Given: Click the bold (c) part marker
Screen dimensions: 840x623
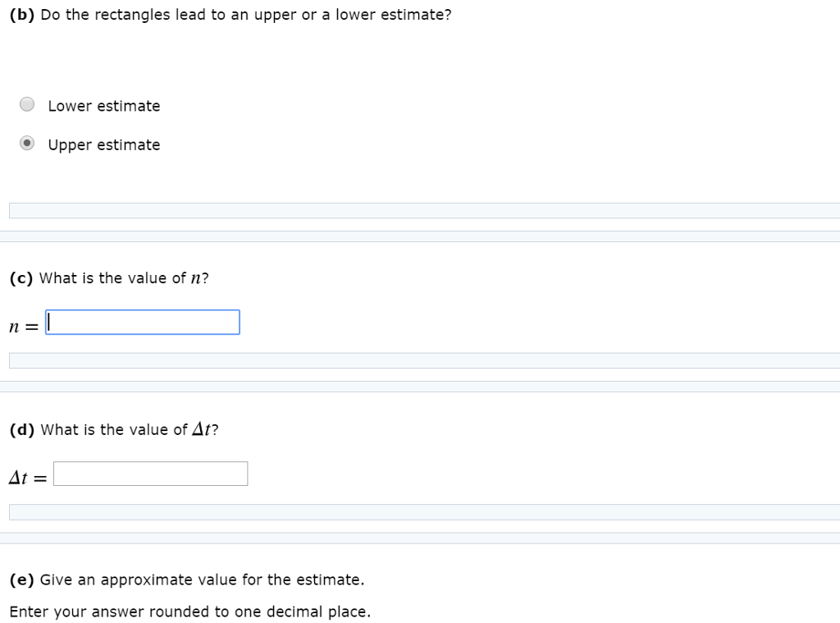Looking at the screenshot, I should pos(21,278).
